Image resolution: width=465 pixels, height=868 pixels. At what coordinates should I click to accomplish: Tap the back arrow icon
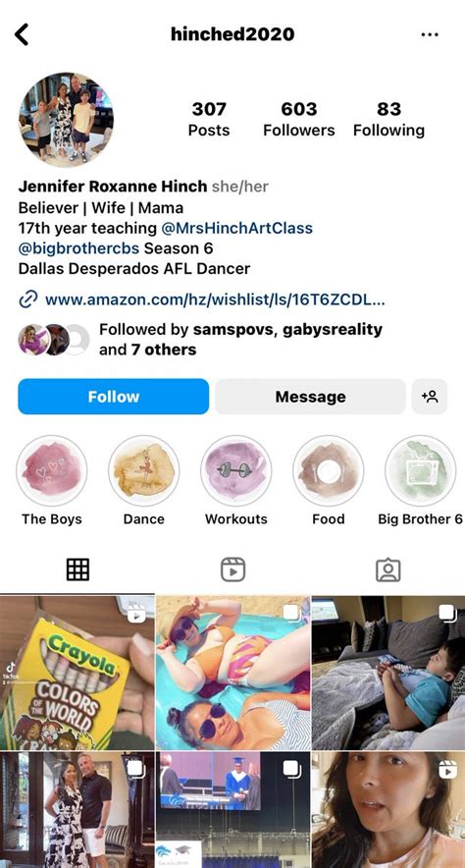[22, 34]
